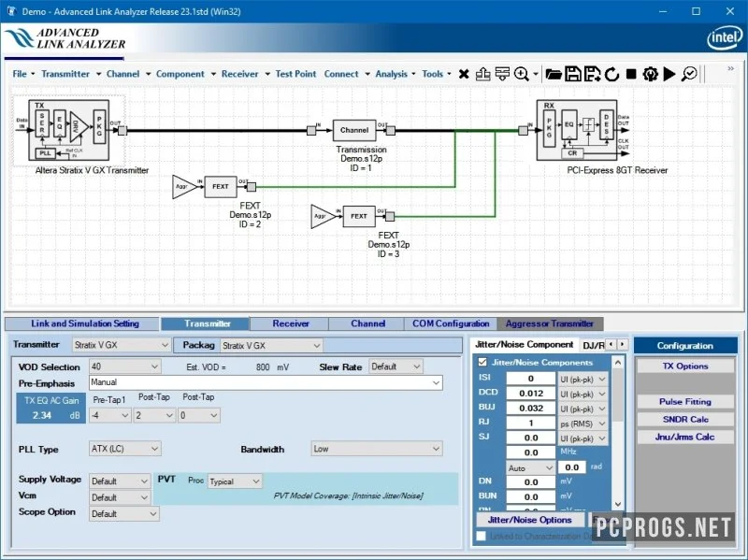This screenshot has height=560, width=748.
Task: Click the Pulse Fitting button
Action: [685, 402]
